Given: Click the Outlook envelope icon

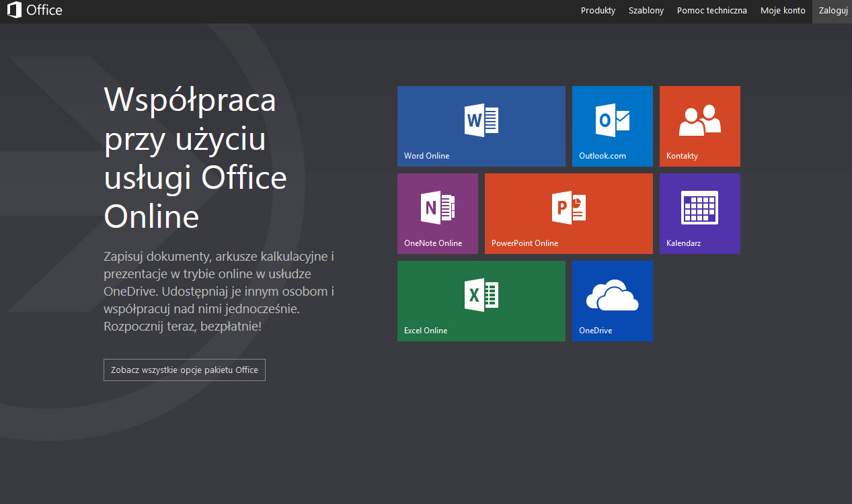Looking at the screenshot, I should [613, 120].
